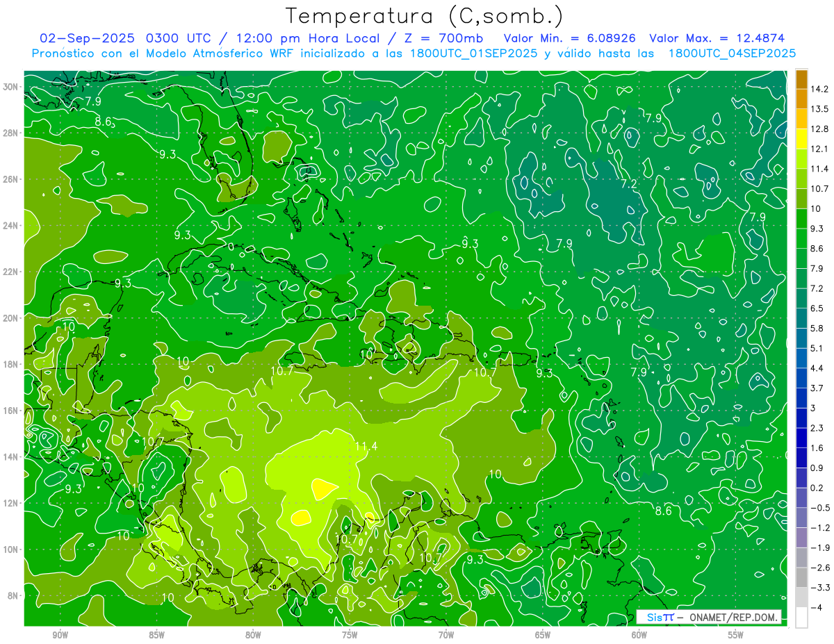Click the -1.2 value on color legend
Screen dimensions: 834x644
[819, 527]
